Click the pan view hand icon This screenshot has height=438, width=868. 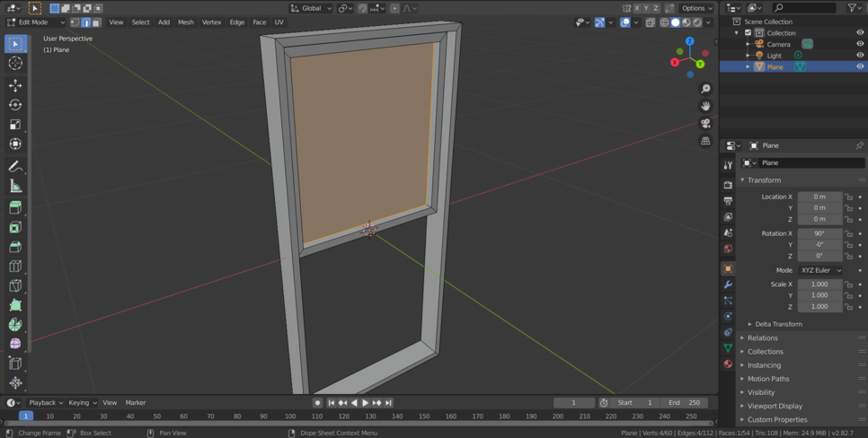[705, 106]
